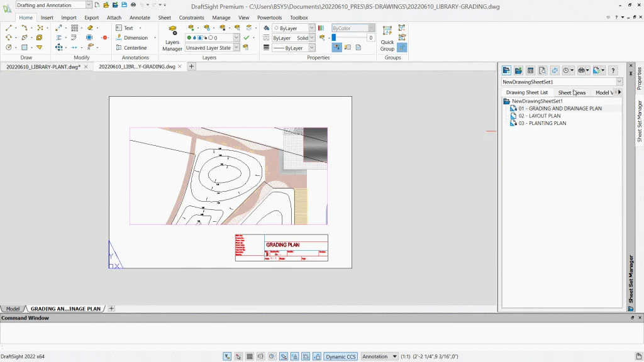Open the Annotate ribbon tab
The height and width of the screenshot is (362, 644).
click(140, 18)
